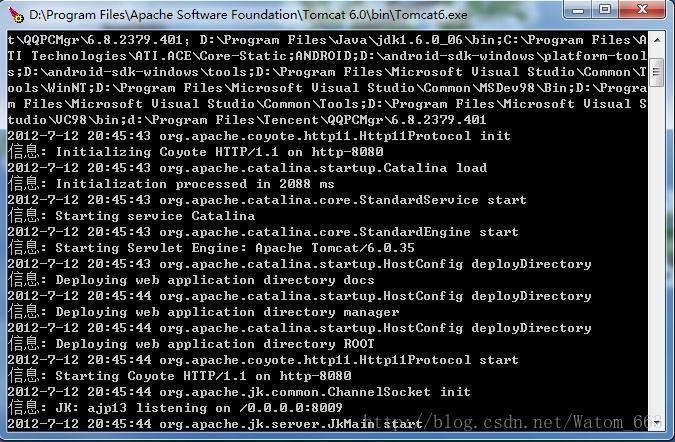This screenshot has width=675, height=442.
Task: Click the 'Deploying web application directory ROOT' line
Action: click(191, 344)
